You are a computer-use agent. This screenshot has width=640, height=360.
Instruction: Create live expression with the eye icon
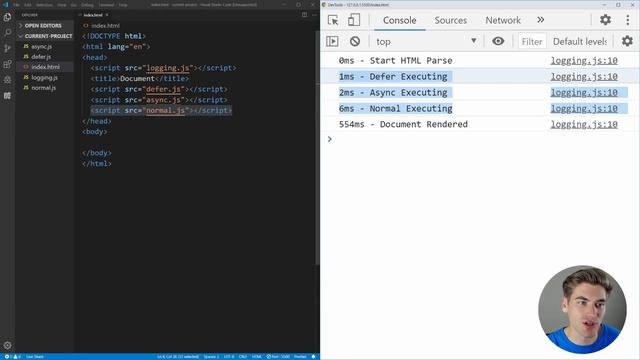pos(498,41)
